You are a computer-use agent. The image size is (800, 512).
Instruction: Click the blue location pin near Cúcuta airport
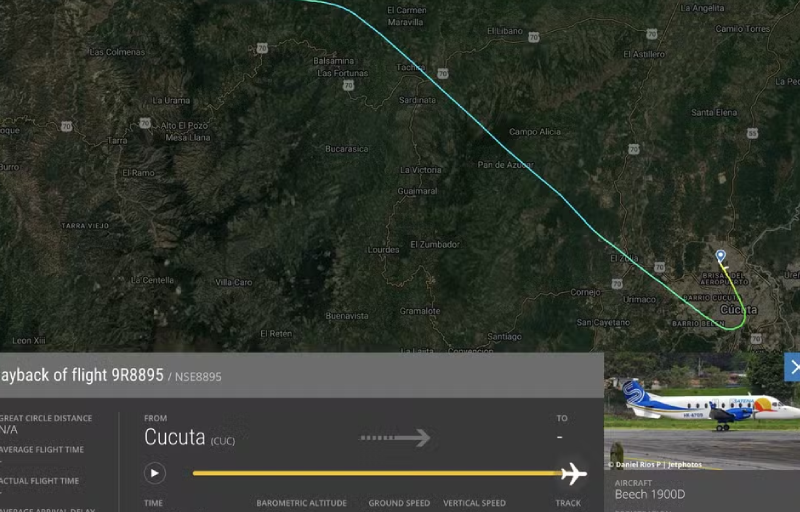coord(720,255)
